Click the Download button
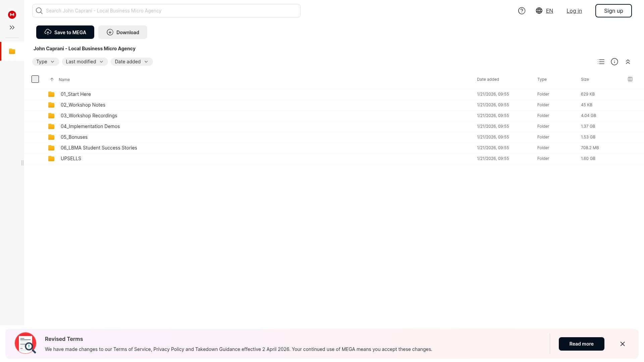This screenshot has height=362, width=644. point(123,32)
